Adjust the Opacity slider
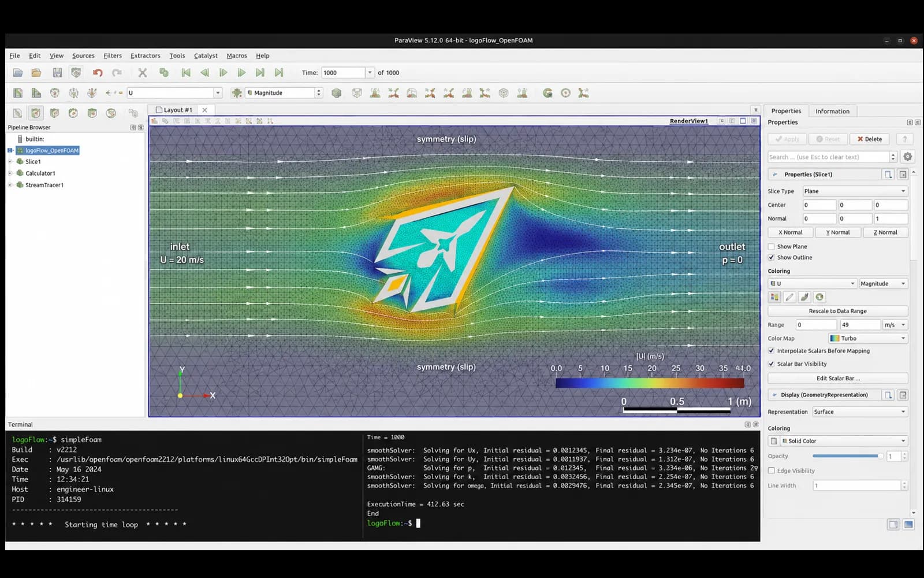 (x=847, y=457)
